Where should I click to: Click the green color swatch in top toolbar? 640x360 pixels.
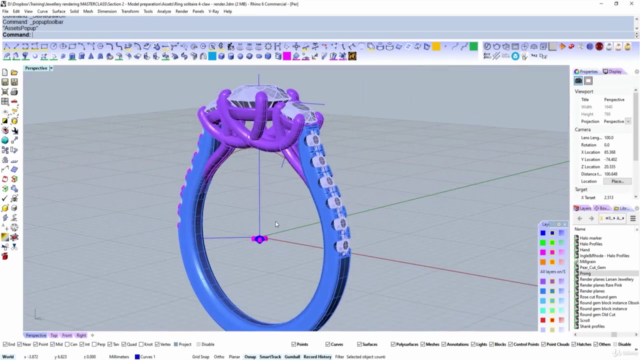coord(473,46)
